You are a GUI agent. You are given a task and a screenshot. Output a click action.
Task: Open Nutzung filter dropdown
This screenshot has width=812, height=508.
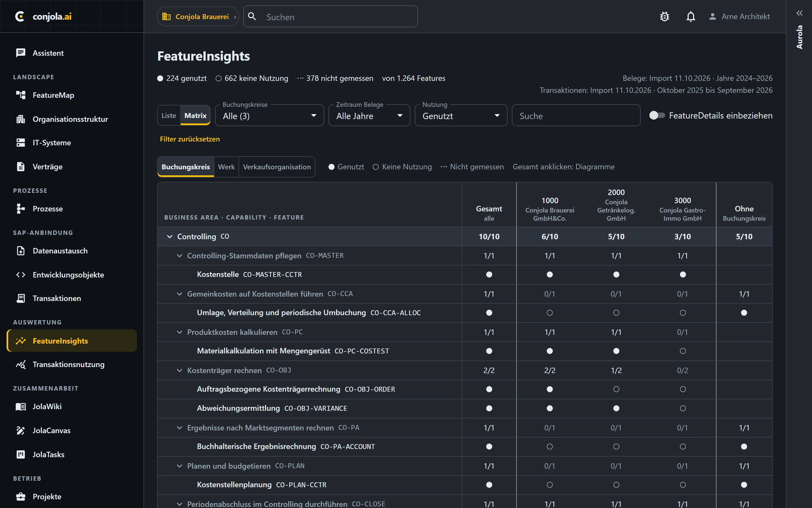[x=461, y=116]
